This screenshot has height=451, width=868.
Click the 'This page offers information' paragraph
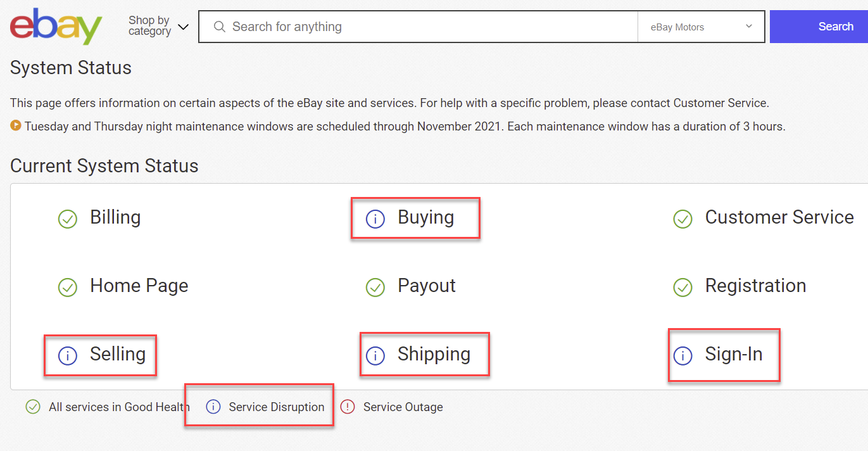(x=389, y=103)
